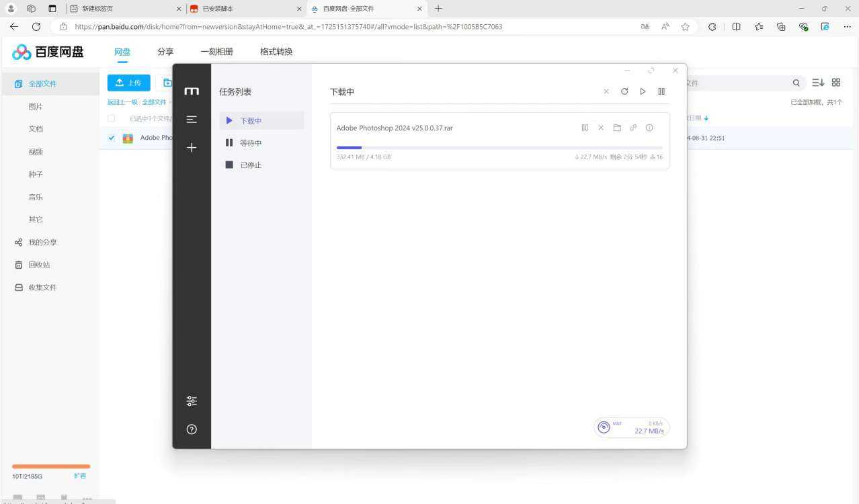The image size is (859, 504).
Task: Open the Motrix task list menu icon
Action: (x=192, y=120)
